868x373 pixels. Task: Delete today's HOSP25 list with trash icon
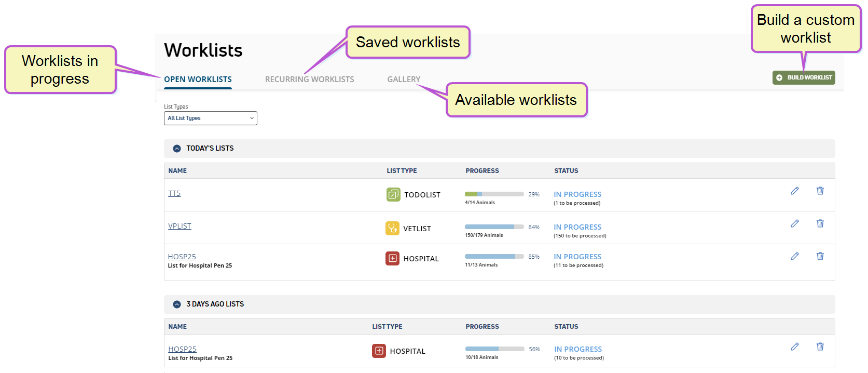820,256
